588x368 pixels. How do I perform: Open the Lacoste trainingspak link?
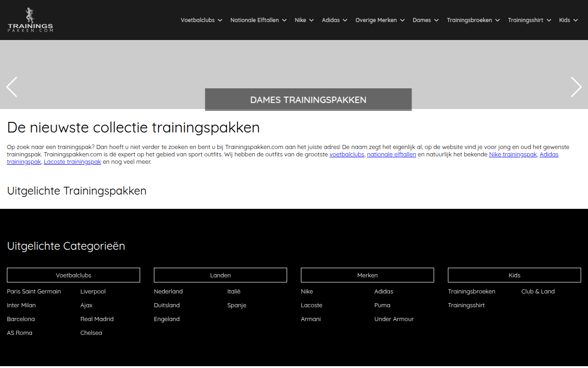(x=73, y=162)
